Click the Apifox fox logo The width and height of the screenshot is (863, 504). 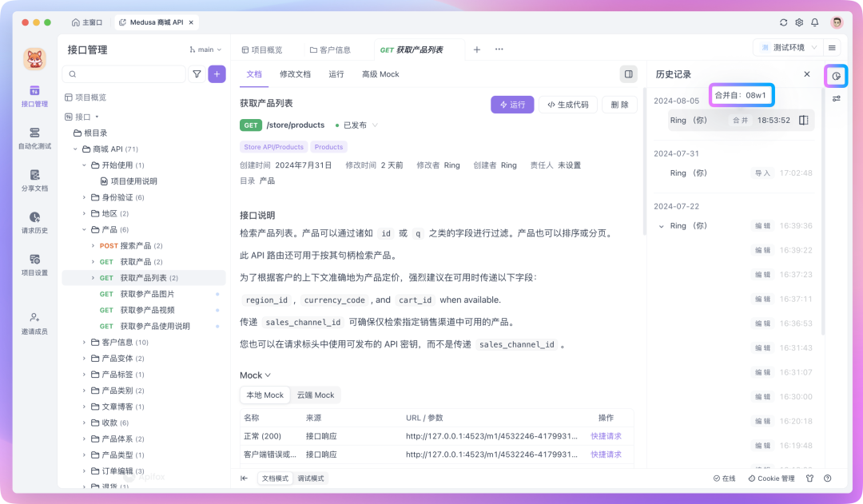[34, 59]
